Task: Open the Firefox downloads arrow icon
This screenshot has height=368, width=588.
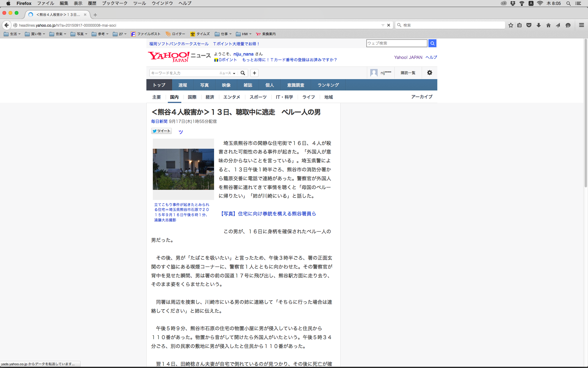Action: (x=539, y=25)
